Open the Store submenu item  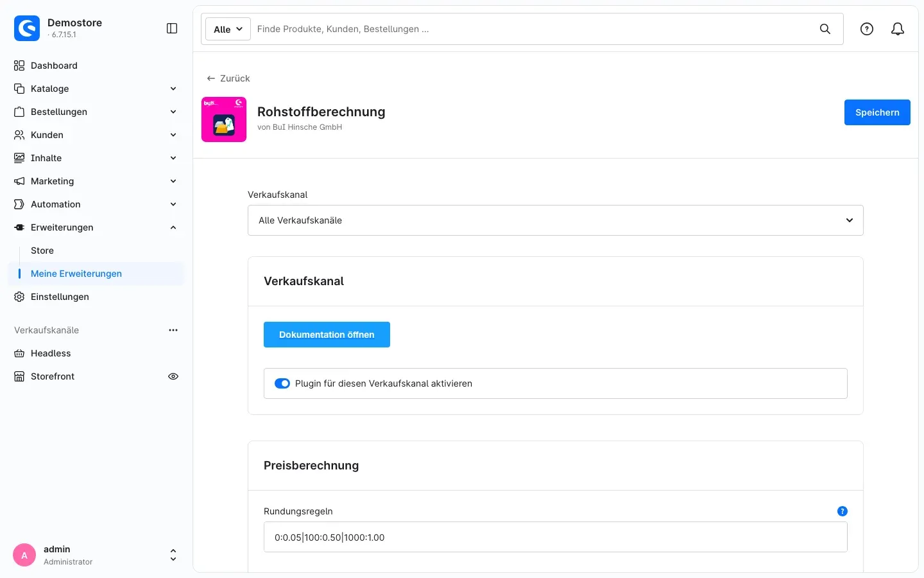pyautogui.click(x=96, y=250)
